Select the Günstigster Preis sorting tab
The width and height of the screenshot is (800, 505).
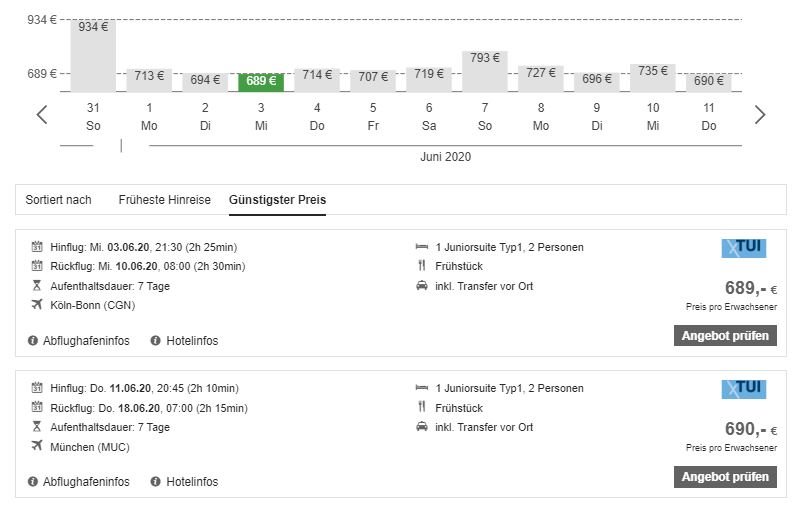(x=277, y=200)
